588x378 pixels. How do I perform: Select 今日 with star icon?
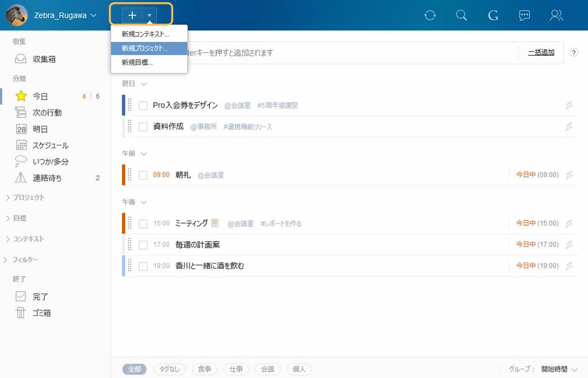(40, 97)
